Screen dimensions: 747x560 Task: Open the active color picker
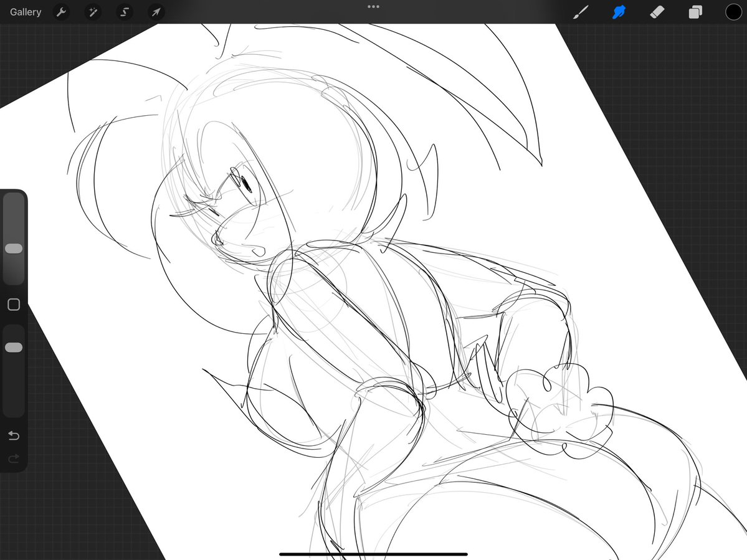(x=733, y=12)
